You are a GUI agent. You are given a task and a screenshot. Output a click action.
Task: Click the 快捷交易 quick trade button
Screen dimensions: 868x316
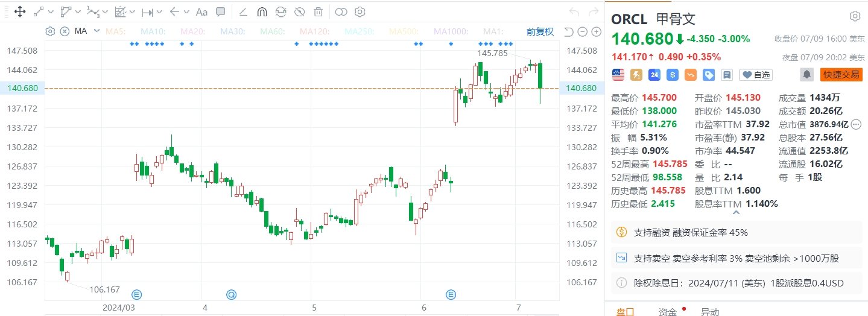841,75
